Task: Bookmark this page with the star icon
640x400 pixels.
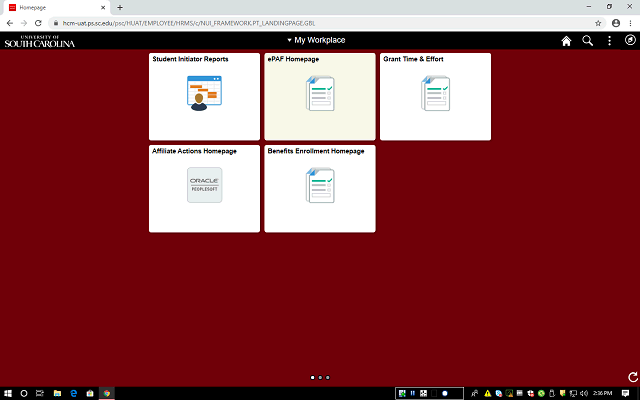Action: [598, 23]
